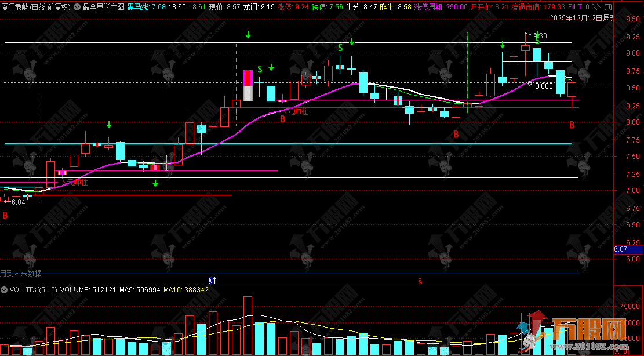Click the 财 financial marker on the timeline
644x356 pixels.
(x=213, y=280)
